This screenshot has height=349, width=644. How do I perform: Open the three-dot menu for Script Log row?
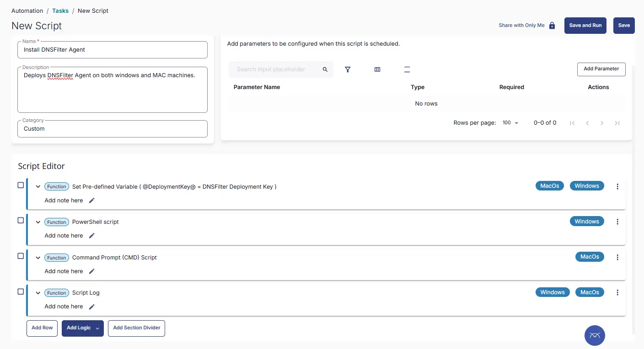(x=617, y=292)
